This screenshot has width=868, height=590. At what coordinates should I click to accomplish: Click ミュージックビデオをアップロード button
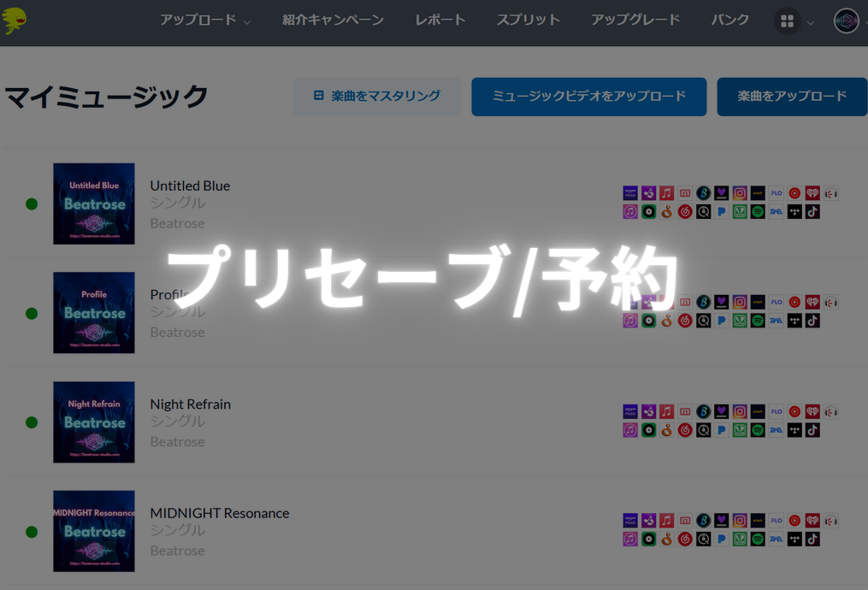(x=588, y=97)
